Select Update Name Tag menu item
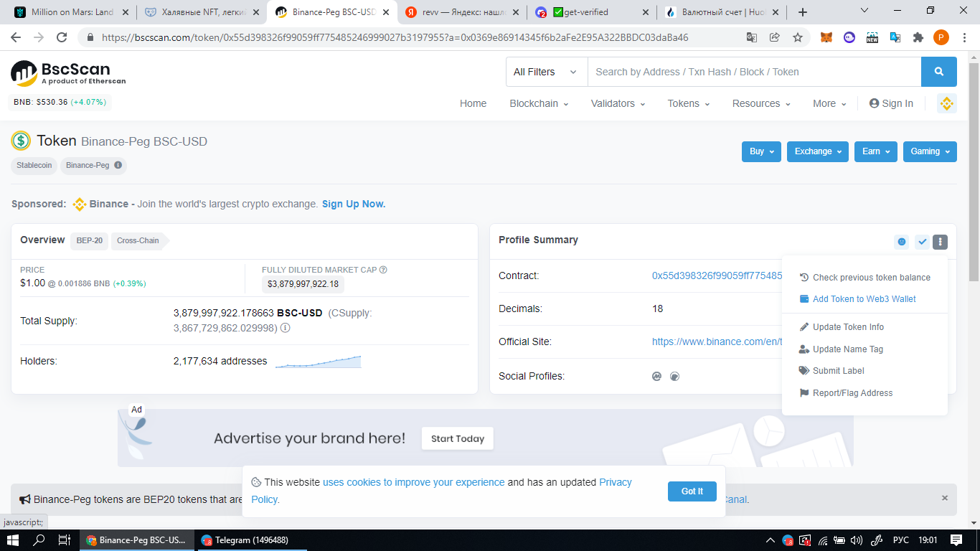This screenshot has width=980, height=551. (864, 349)
